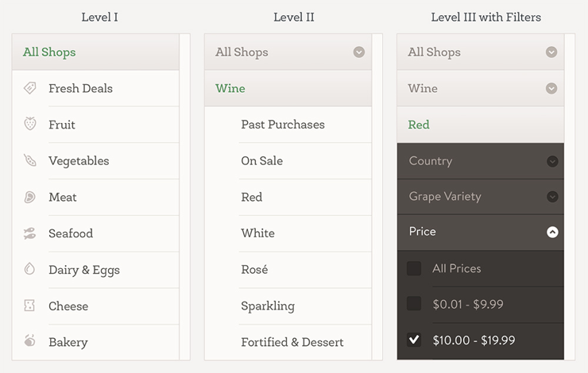Click the fish icon beside Seafood
588x373 pixels.
pos(29,233)
